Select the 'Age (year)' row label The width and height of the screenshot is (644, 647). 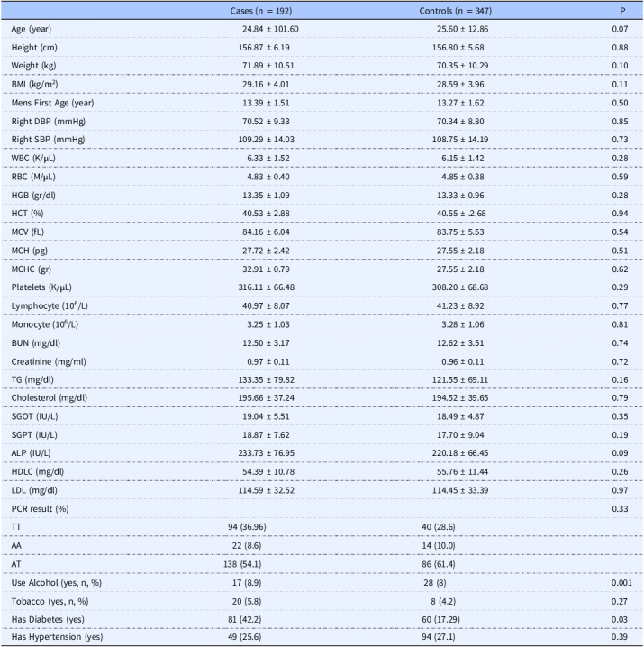point(32,30)
